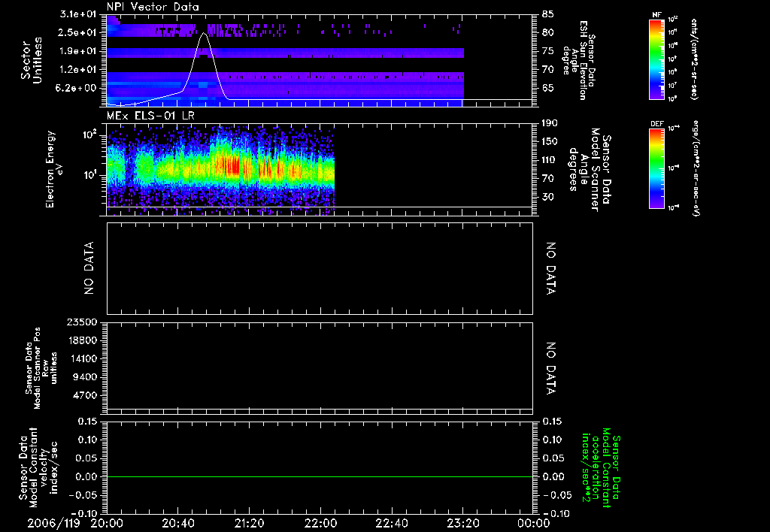Click the '190' scanner angle tick label
This screenshot has height=532, width=770.
(x=550, y=122)
